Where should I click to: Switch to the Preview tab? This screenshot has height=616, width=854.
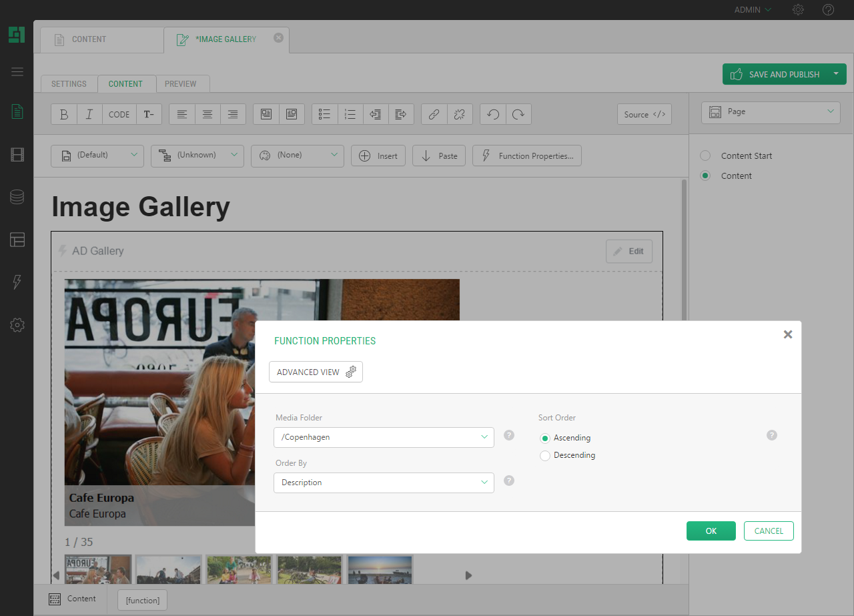point(181,84)
